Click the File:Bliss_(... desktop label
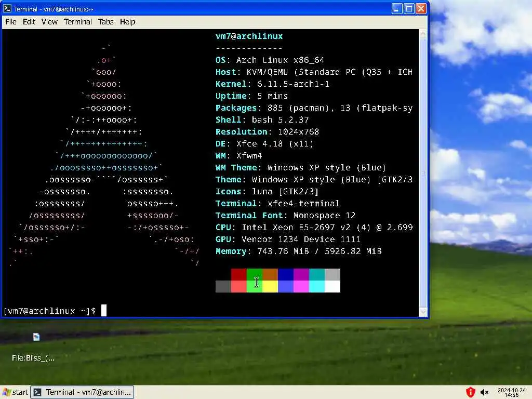 (33, 358)
